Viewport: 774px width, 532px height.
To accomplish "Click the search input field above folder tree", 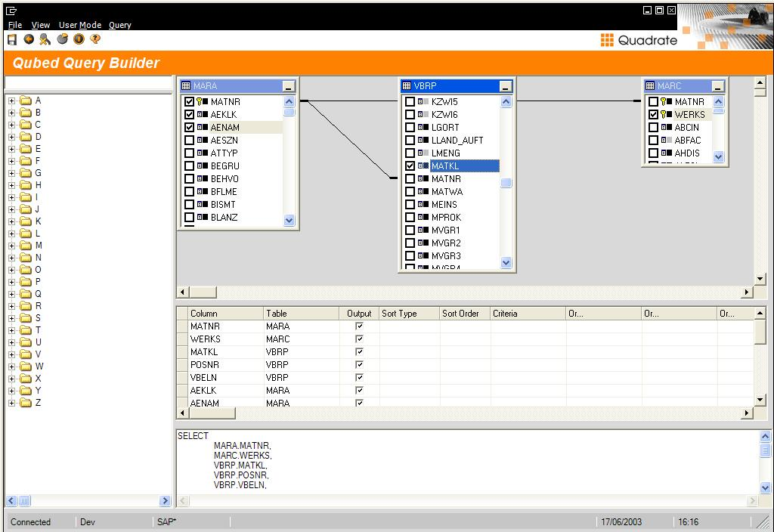I will (x=88, y=83).
